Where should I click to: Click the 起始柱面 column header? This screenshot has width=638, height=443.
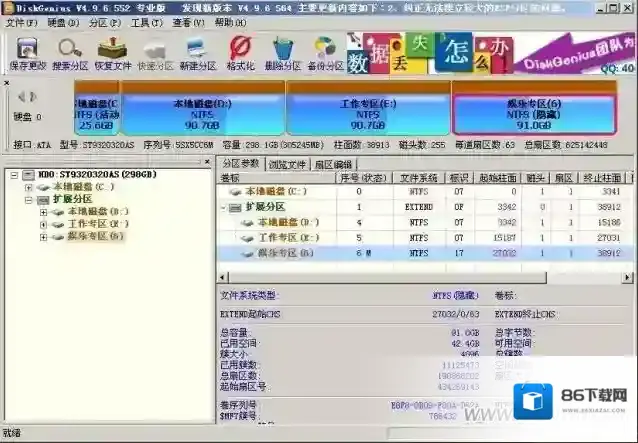pyautogui.click(x=497, y=178)
